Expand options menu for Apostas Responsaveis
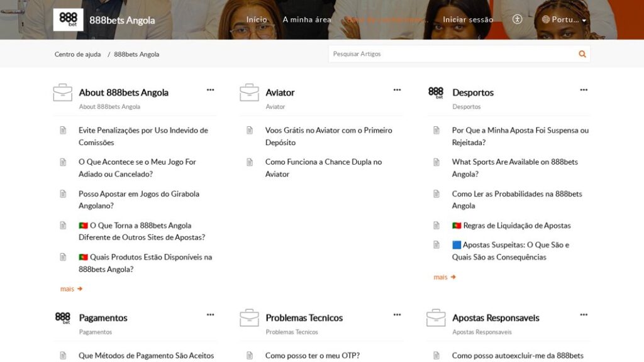This screenshot has width=644, height=362. [x=584, y=315]
